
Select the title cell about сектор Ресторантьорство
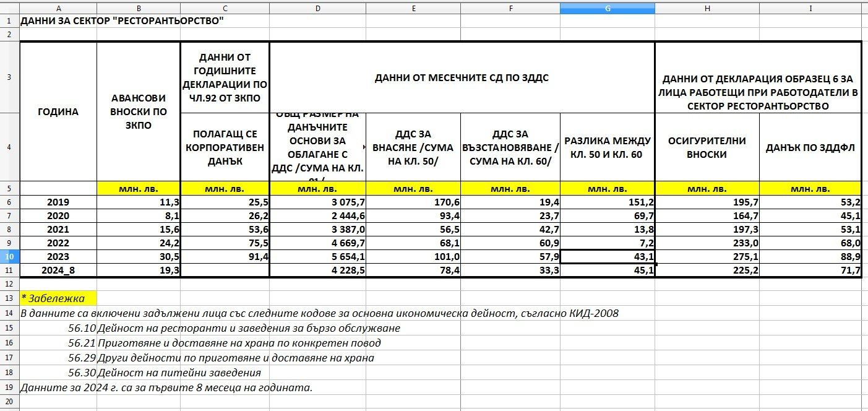coord(122,20)
